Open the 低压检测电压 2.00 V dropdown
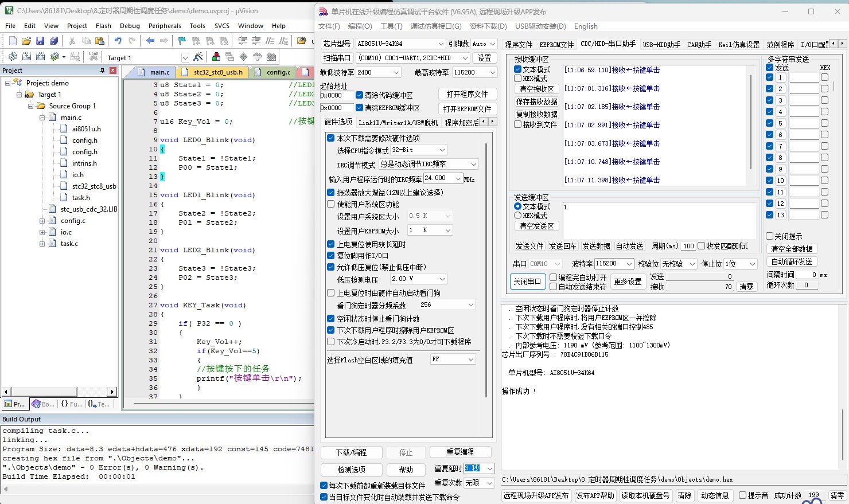The width and height of the screenshot is (849, 504). click(x=442, y=279)
